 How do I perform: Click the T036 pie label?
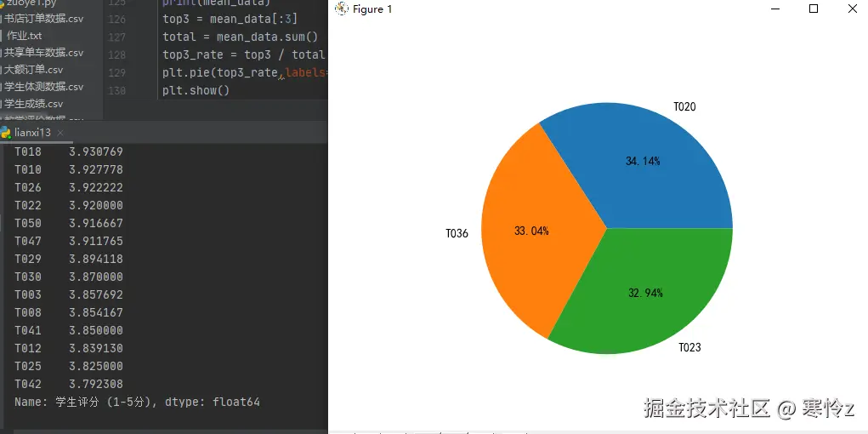(x=457, y=233)
